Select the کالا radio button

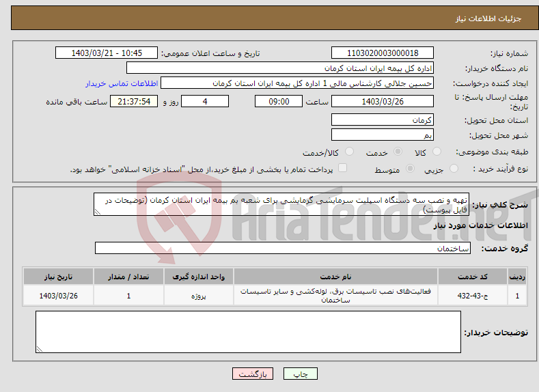[x=437, y=152]
